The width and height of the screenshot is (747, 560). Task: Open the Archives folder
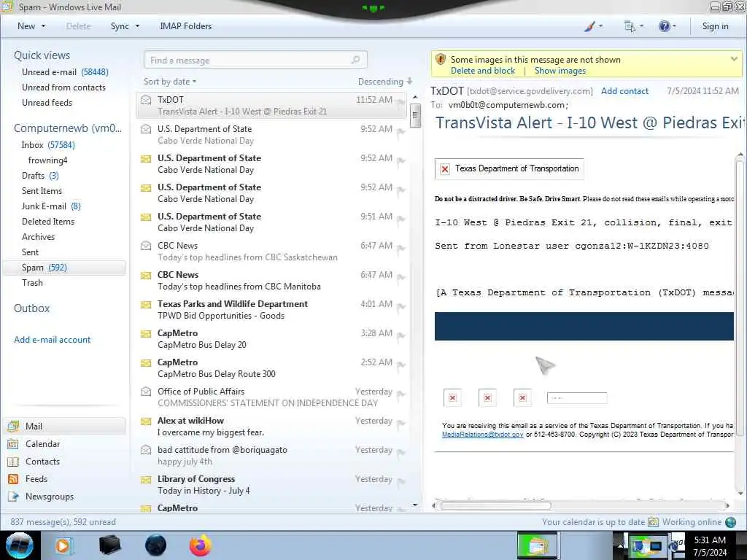(x=38, y=237)
